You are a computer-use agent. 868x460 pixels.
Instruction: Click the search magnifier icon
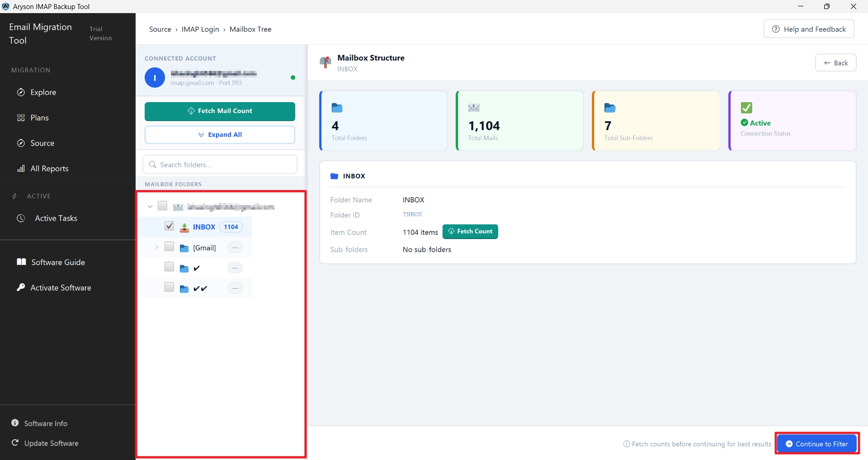coord(153,164)
